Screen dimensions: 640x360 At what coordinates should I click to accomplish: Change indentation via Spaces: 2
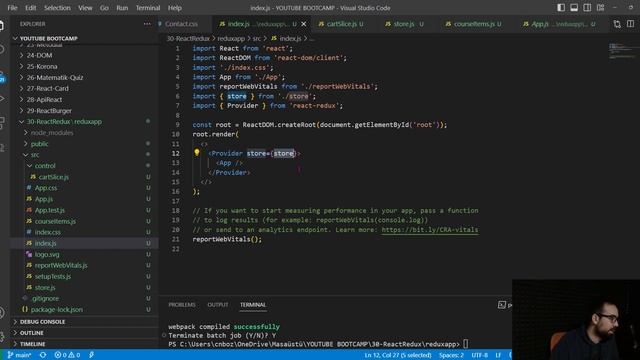(x=451, y=355)
